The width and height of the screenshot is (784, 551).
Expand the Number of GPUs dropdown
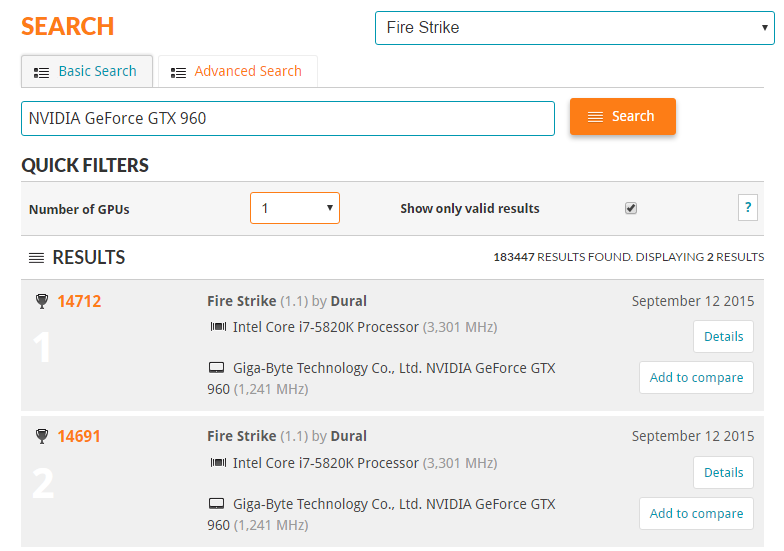(x=295, y=208)
